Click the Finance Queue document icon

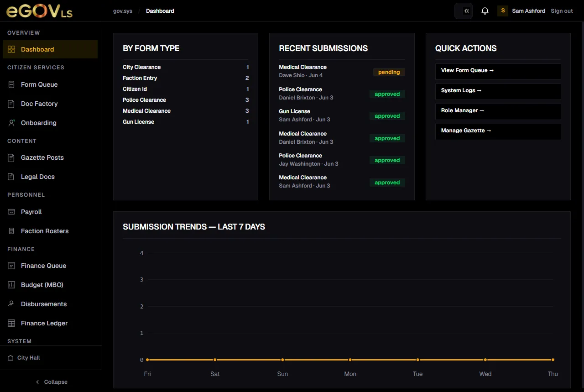(11, 266)
